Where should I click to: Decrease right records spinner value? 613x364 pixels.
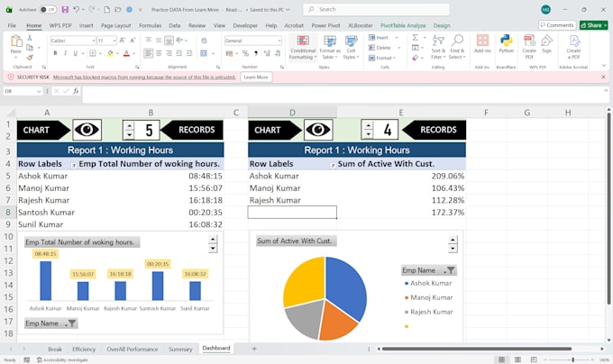coord(368,134)
